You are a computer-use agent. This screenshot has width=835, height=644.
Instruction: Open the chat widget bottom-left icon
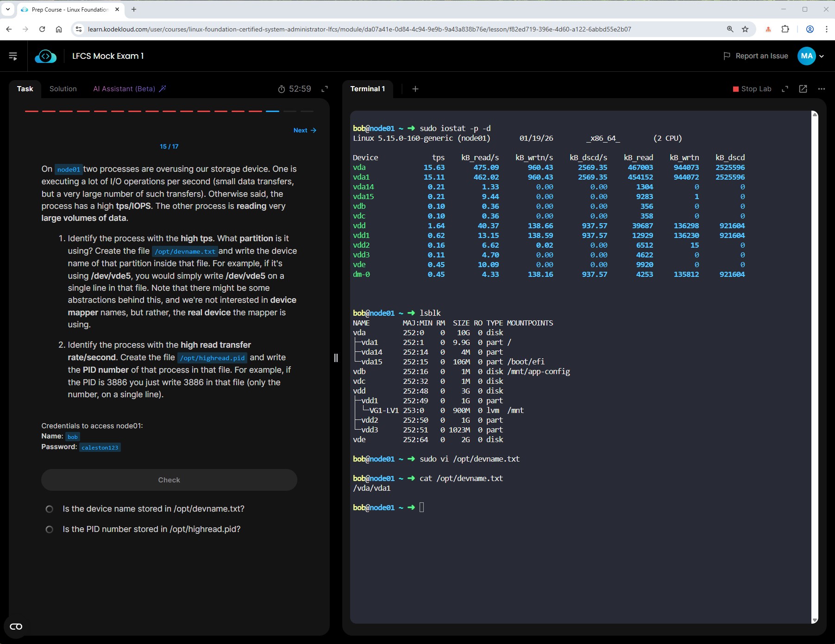coord(16,626)
